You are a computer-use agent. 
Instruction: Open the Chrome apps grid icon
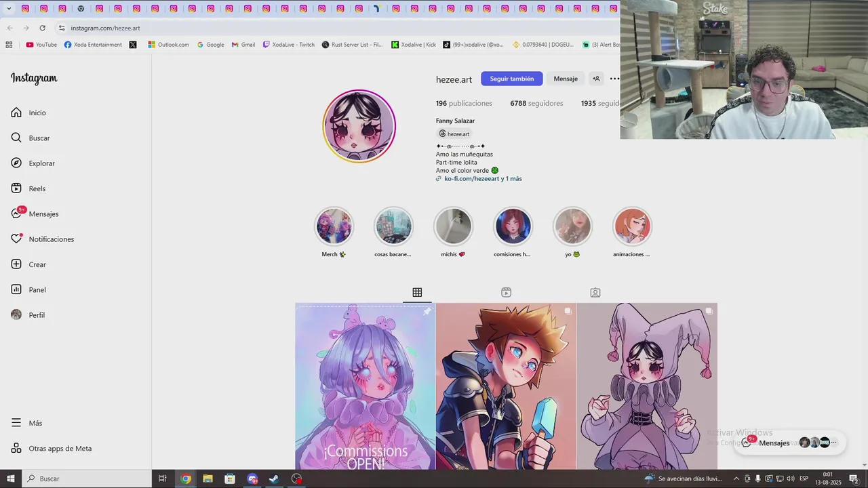pos(9,45)
